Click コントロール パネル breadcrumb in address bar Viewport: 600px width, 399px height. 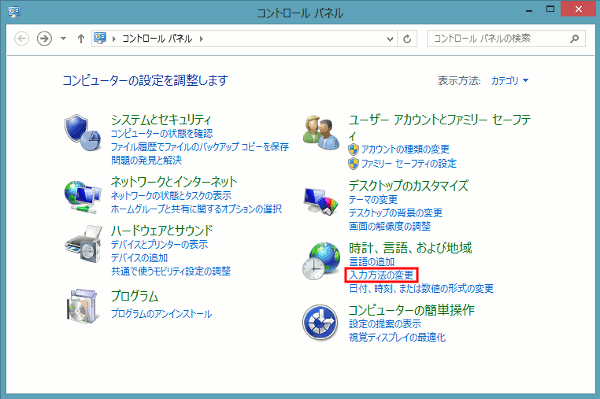tap(157, 39)
